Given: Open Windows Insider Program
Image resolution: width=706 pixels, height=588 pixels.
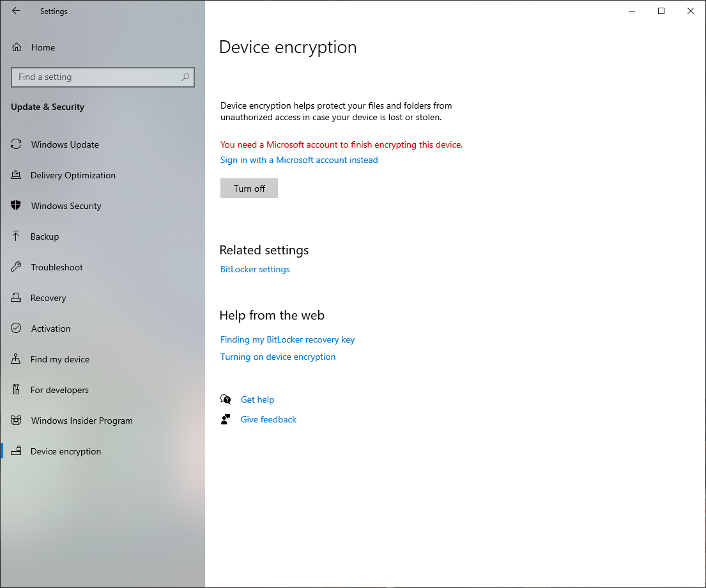Looking at the screenshot, I should click(x=103, y=420).
